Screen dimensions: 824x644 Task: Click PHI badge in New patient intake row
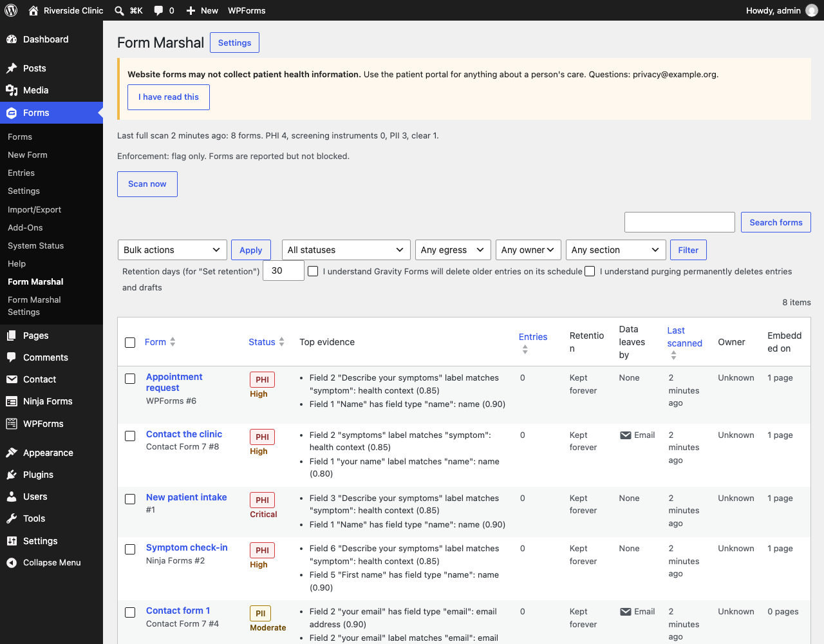[263, 500]
